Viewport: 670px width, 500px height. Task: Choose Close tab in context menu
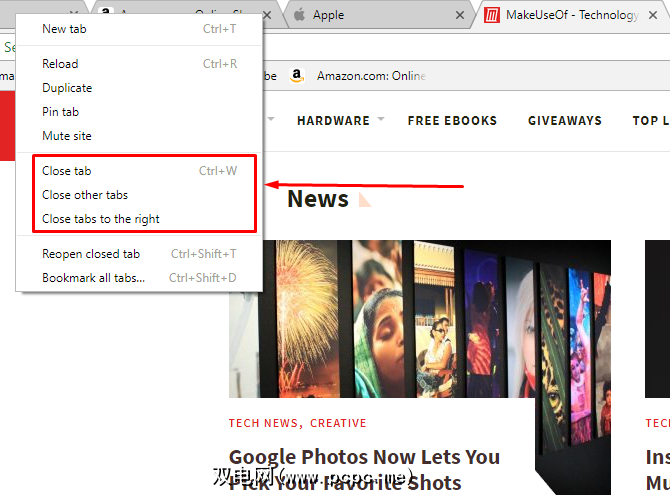point(139,171)
